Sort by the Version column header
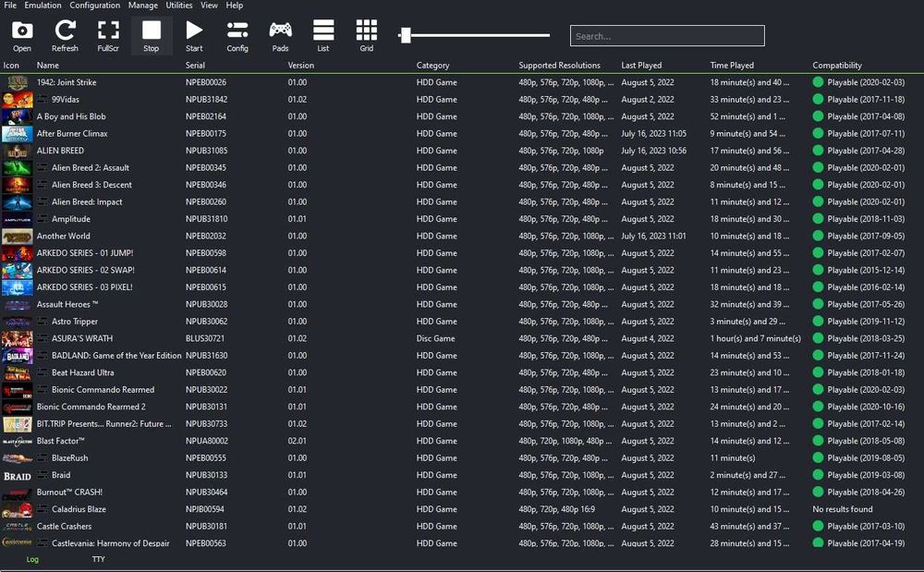The width and height of the screenshot is (924, 572). 300,66
